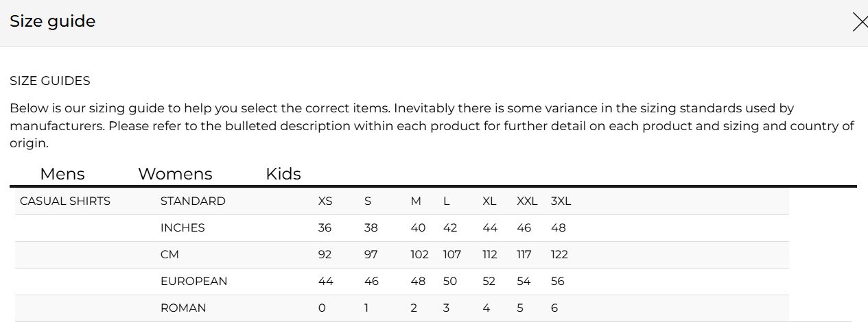868x322 pixels.
Task: Select the XXL standard size cell
Action: click(x=527, y=201)
